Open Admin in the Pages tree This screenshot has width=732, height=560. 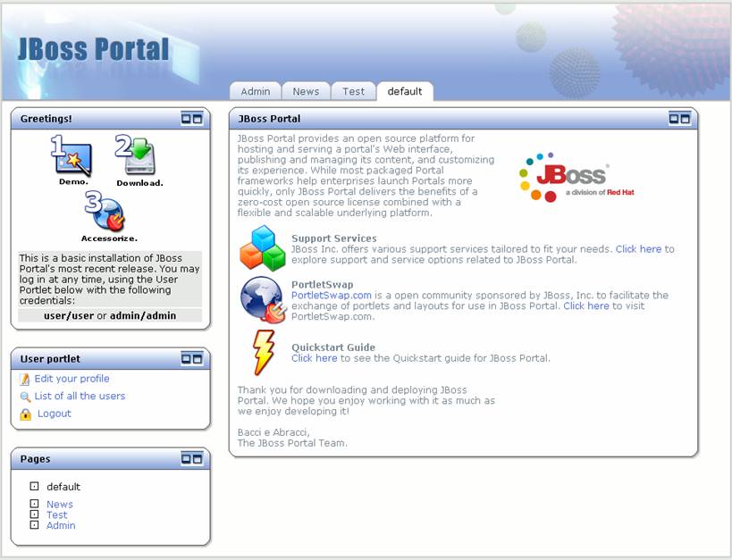(x=61, y=525)
